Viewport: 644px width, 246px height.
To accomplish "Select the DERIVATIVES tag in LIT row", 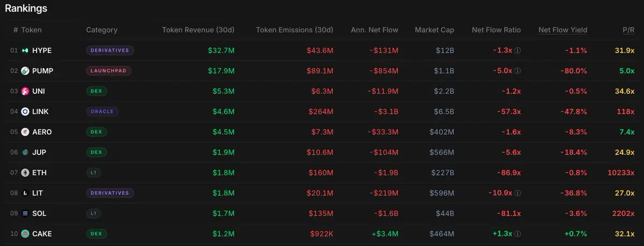I will [110, 193].
